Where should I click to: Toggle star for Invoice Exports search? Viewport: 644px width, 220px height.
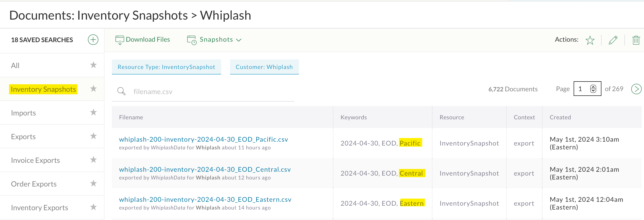coord(93,160)
